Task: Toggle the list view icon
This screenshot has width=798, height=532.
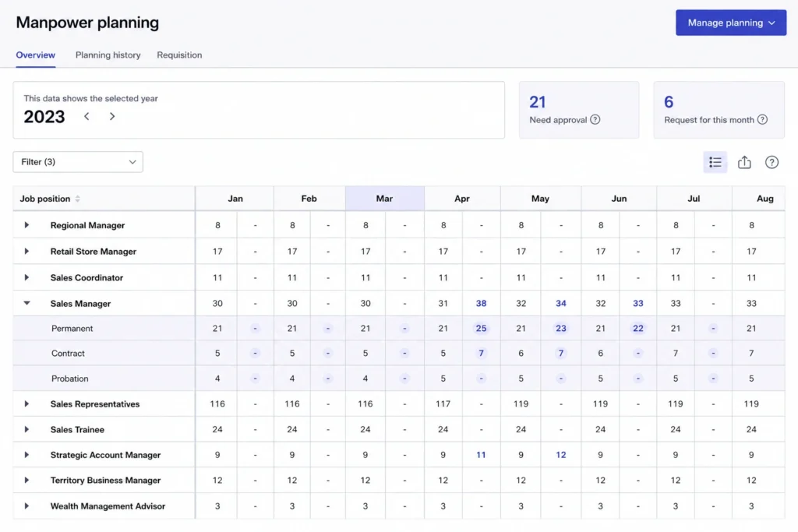Action: point(715,162)
